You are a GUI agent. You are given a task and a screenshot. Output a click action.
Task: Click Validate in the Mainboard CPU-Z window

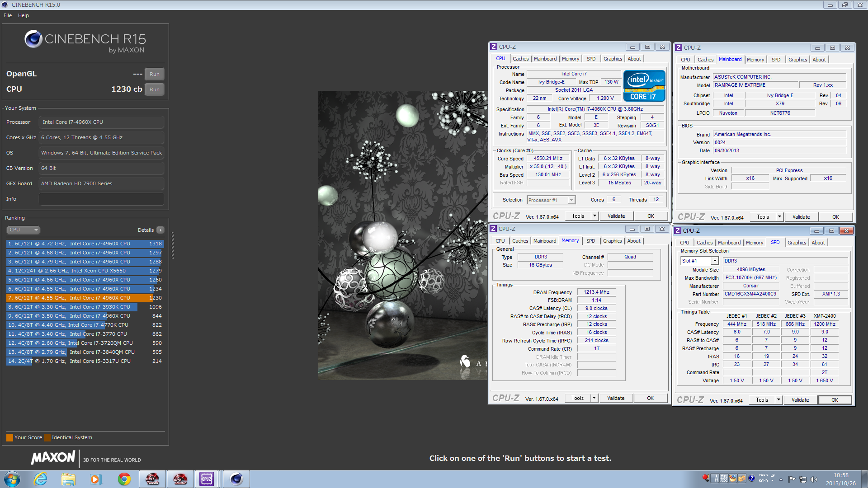[x=801, y=217]
